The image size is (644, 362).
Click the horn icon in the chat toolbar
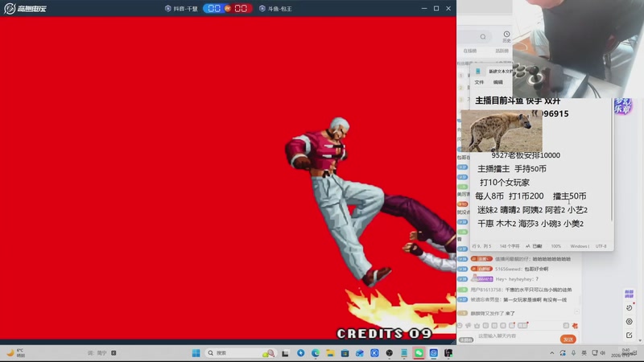[469, 326]
